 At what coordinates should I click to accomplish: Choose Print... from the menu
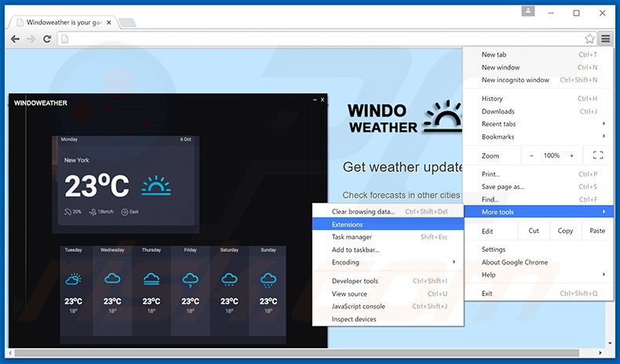pyautogui.click(x=538, y=174)
